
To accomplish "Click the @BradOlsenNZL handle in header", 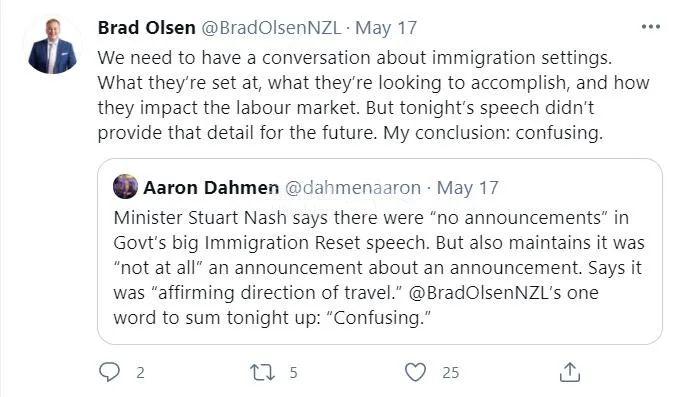I will point(271,28).
